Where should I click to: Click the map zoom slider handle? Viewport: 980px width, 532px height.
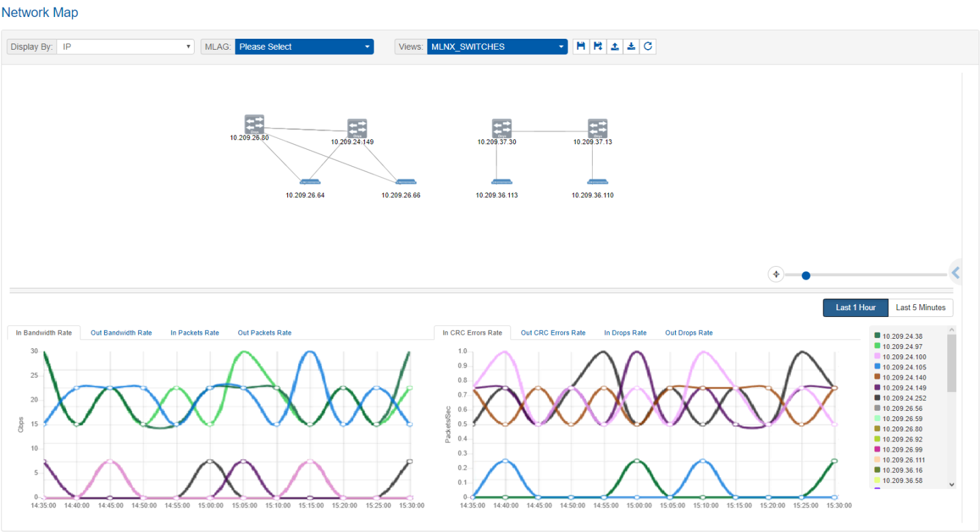click(x=806, y=276)
